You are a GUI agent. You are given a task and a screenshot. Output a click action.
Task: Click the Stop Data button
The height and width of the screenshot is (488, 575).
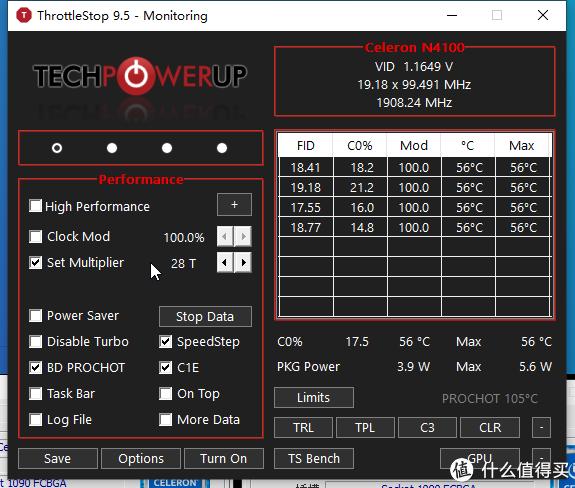tap(205, 316)
